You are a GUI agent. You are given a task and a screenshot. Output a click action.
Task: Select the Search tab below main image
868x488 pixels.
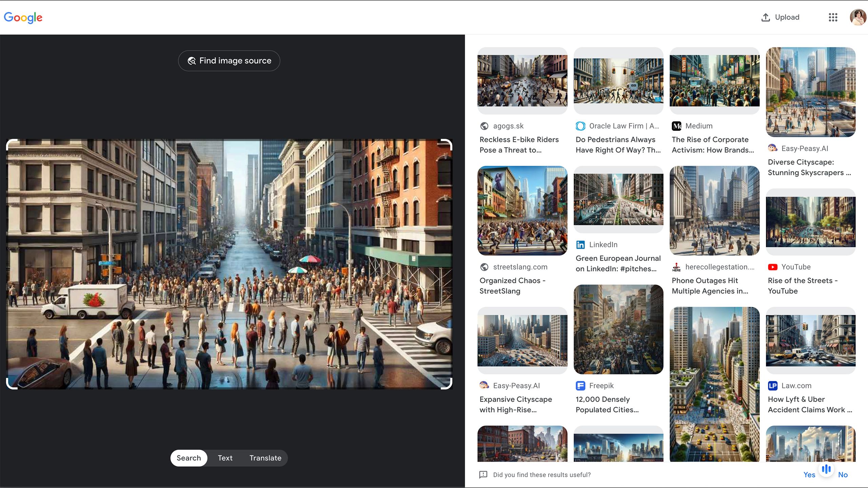point(189,457)
